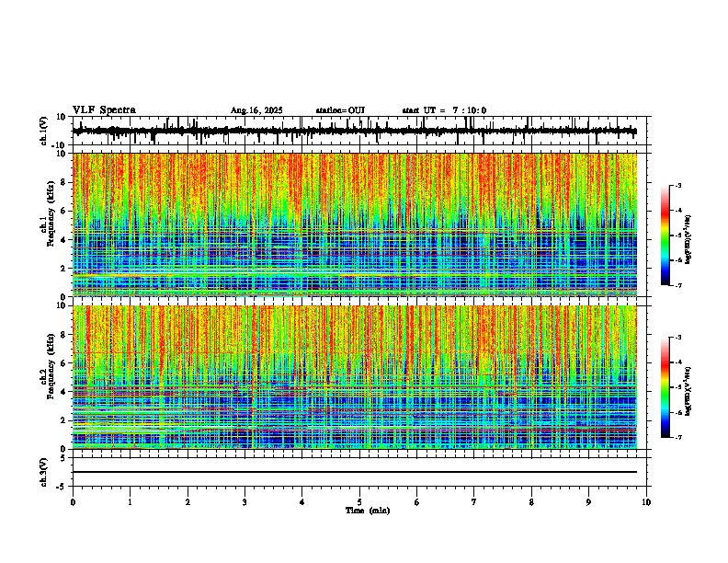The height and width of the screenshot is (563, 728).
Task: Click the "-3" label on ch.1 color bar
Action: 677,185
